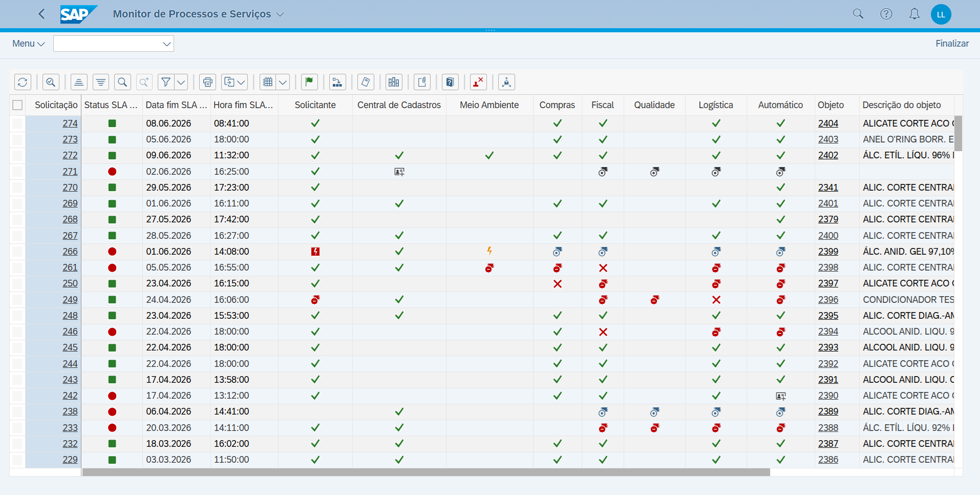Click the Logística column header
This screenshot has height=495, width=980.
(x=716, y=105)
